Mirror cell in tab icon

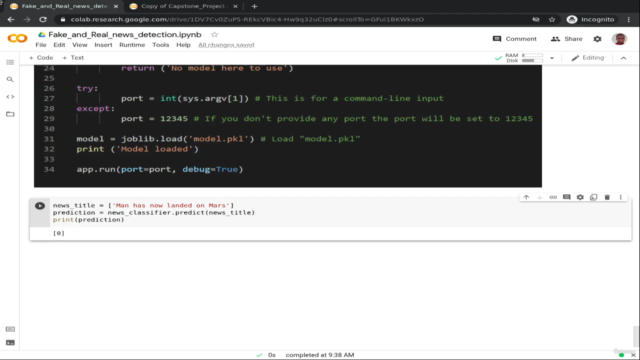[593, 197]
